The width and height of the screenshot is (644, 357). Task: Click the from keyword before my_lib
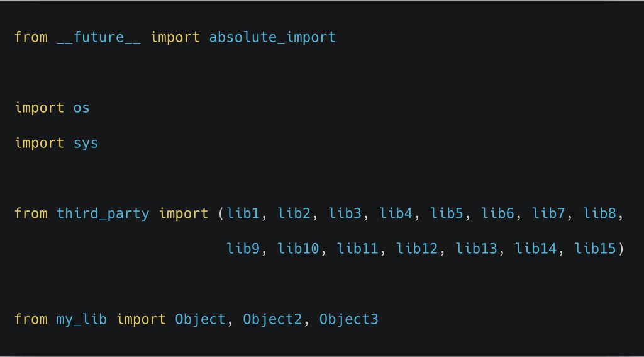point(31,319)
